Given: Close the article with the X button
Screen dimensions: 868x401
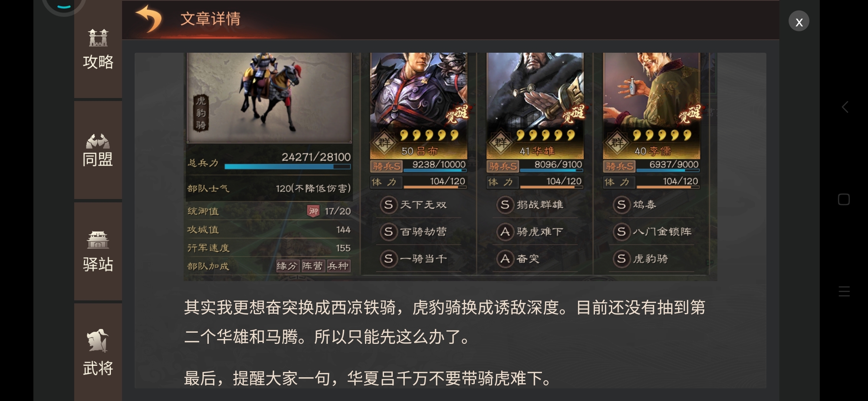Looking at the screenshot, I should coord(799,22).
